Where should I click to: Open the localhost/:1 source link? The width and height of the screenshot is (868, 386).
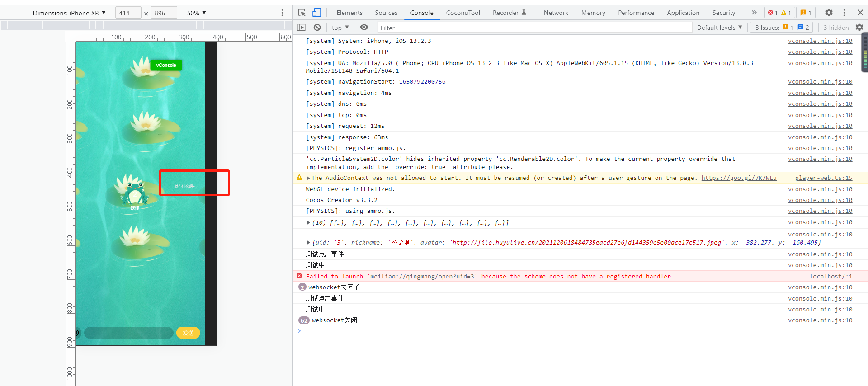coord(831,277)
